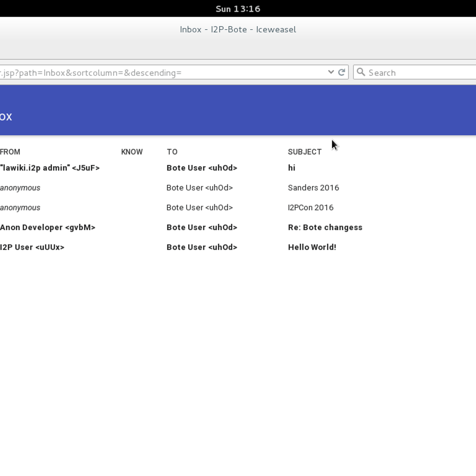This screenshot has height=476, width=476.
Task: Select sender "lawiki.i2p admin" <J5uF>
Action: click(50, 168)
